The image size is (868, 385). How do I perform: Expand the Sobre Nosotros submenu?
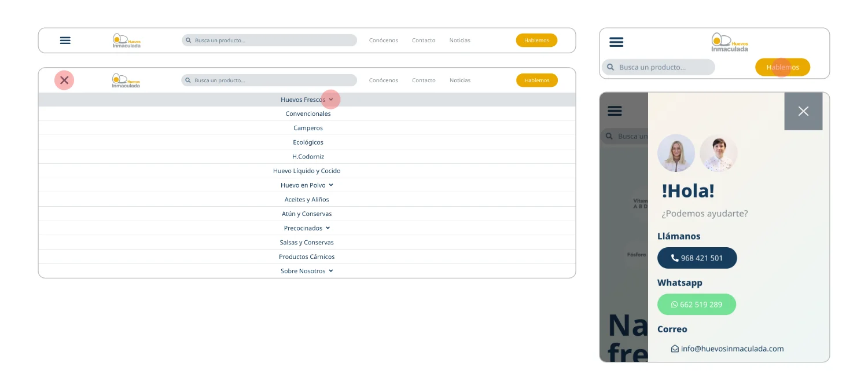331,271
